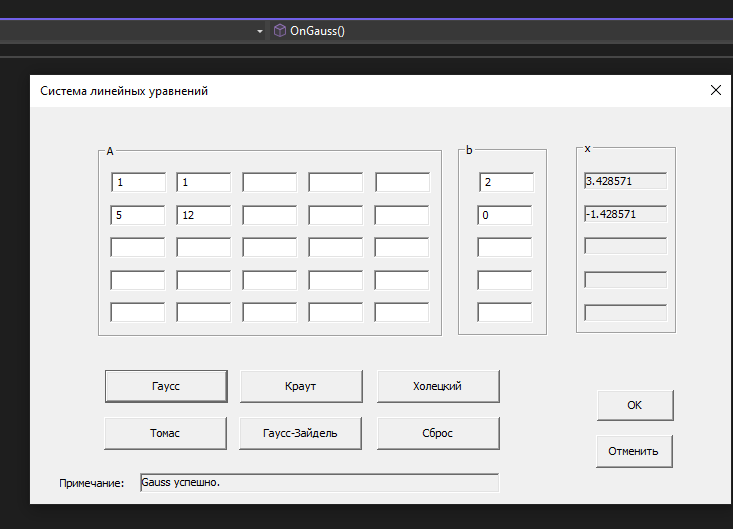The width and height of the screenshot is (733, 529).
Task: Click the Гаусс button
Action: (x=166, y=386)
